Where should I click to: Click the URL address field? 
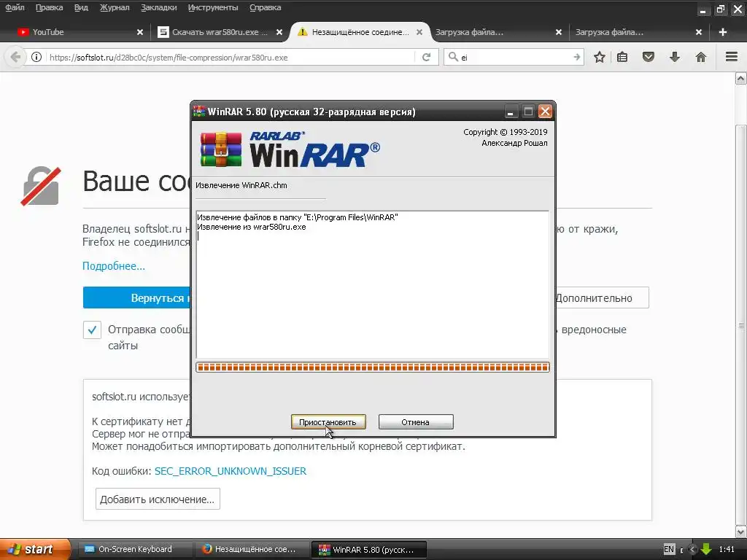[x=230, y=57]
